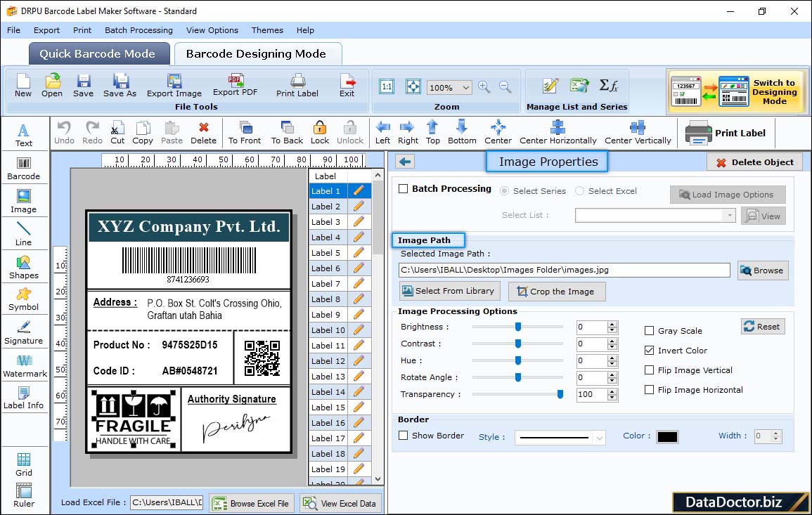Click the Delete Object button

[x=755, y=162]
